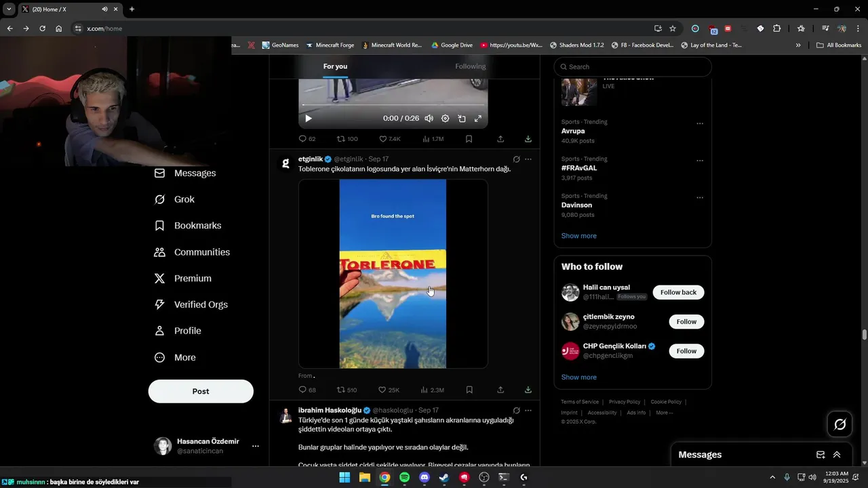This screenshot has width=868, height=488.
Task: Bookmark this page with star icon
Action: 673,28
